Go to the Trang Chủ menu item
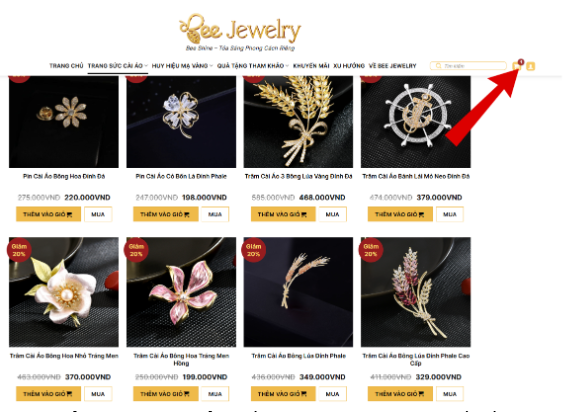This screenshot has height=412, width=563. pos(66,66)
